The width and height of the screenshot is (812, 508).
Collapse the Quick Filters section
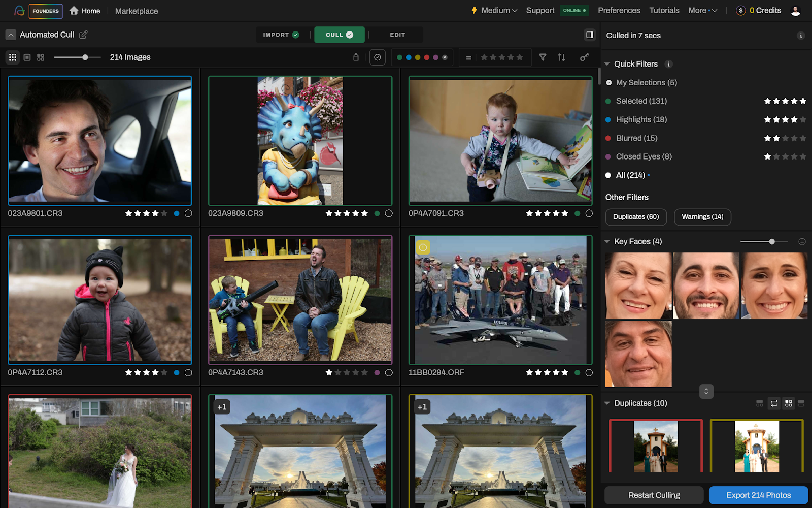[x=607, y=64]
